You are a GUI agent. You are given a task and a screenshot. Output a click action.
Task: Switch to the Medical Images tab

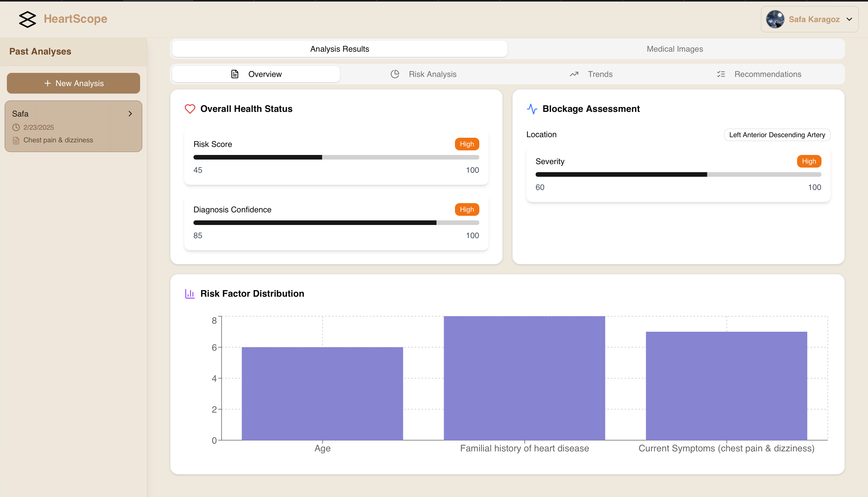674,49
